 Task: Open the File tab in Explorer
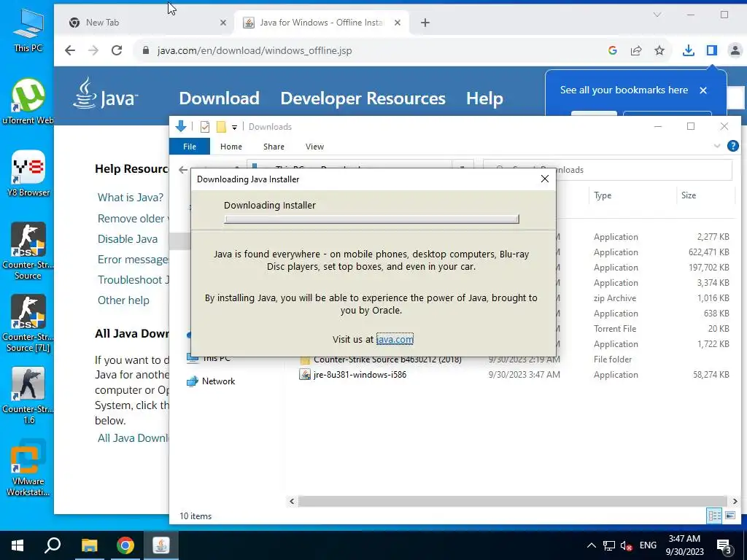pyautogui.click(x=190, y=147)
